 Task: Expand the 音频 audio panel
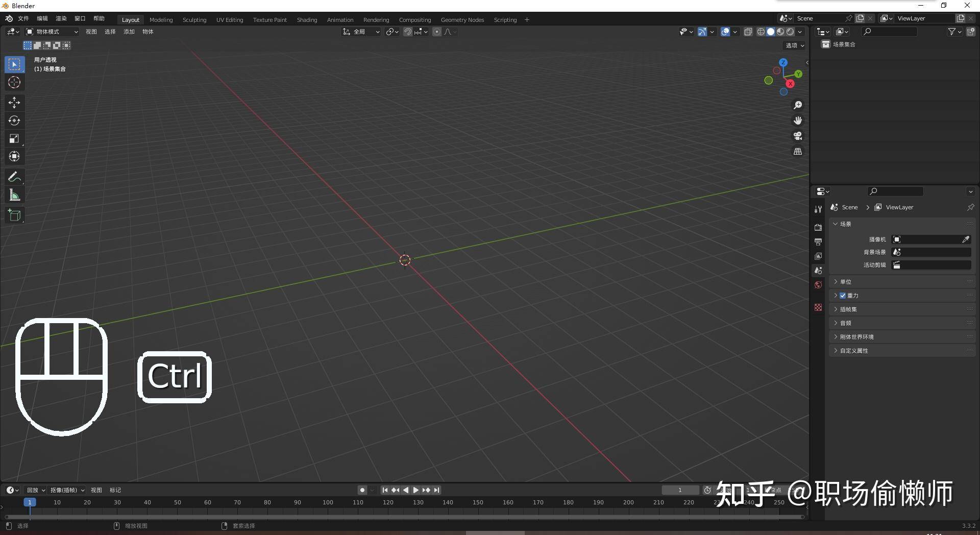coord(902,323)
